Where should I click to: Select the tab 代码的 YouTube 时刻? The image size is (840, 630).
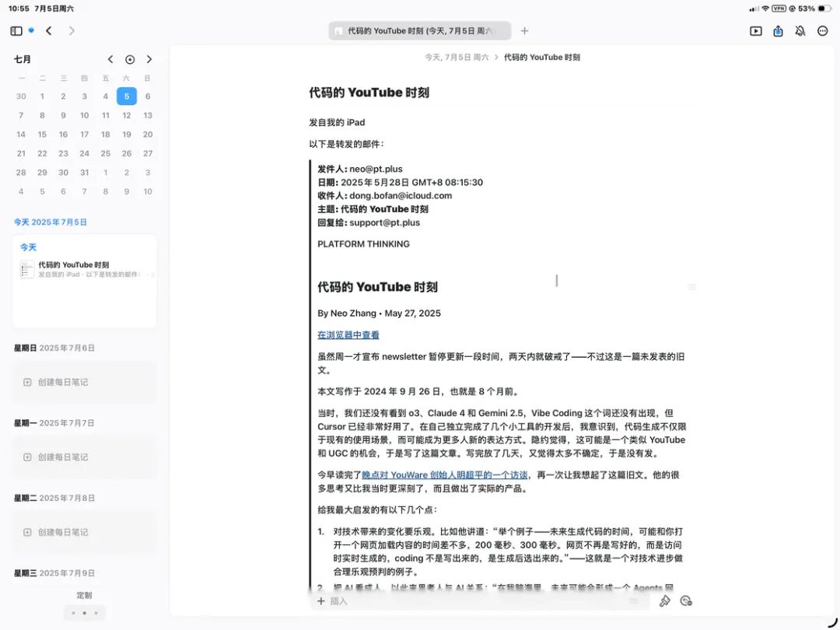(420, 31)
